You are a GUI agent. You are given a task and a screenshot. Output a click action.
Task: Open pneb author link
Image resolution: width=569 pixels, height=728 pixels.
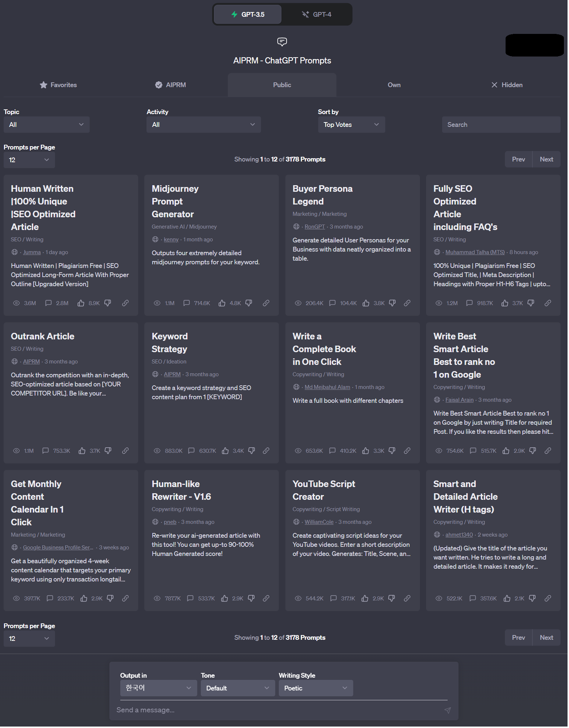click(170, 523)
